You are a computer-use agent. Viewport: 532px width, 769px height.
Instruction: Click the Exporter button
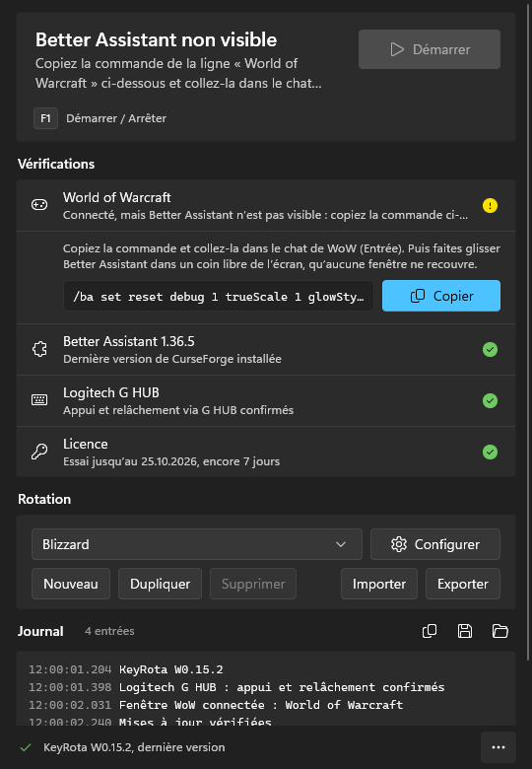[463, 584]
